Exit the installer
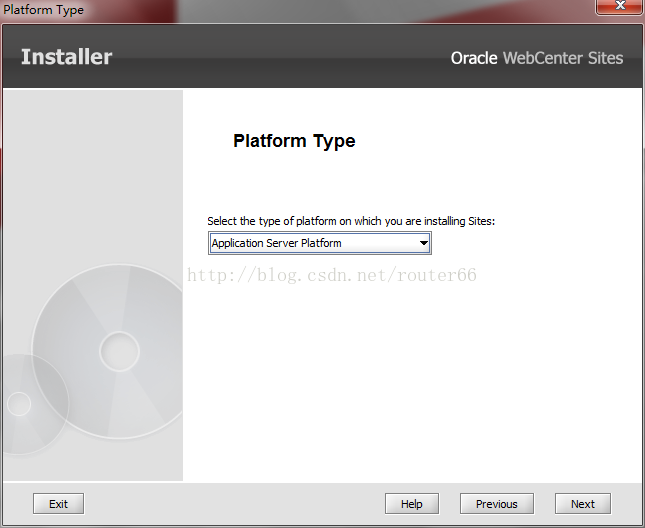Image resolution: width=645 pixels, height=528 pixels. (58, 504)
